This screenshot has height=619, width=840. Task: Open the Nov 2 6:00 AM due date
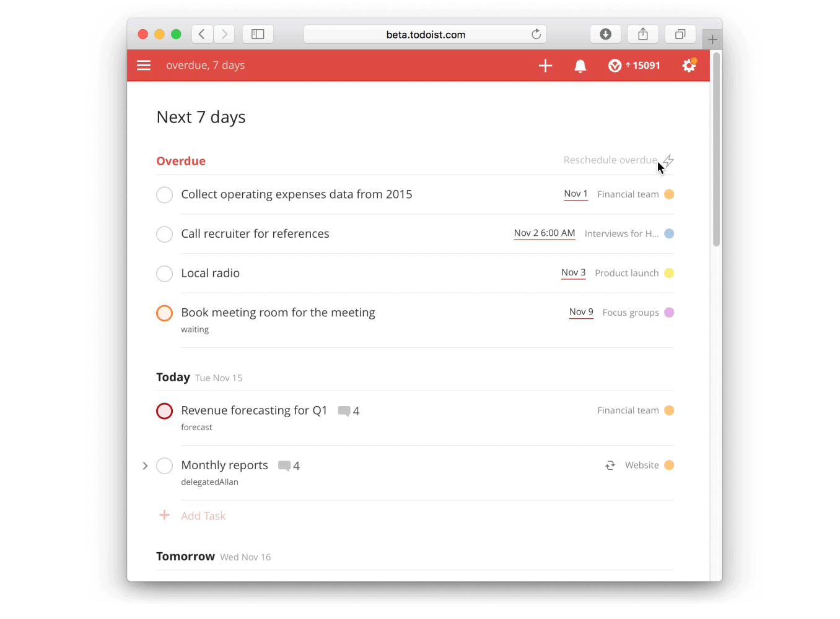(x=545, y=233)
